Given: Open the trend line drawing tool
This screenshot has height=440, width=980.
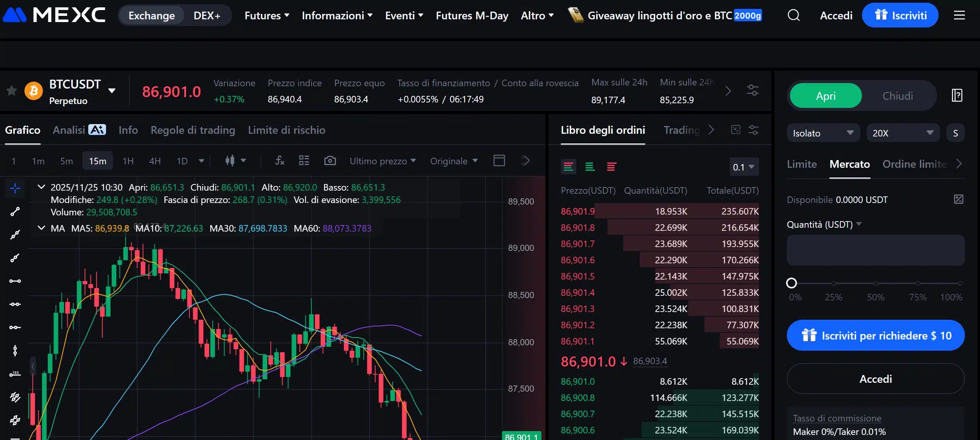Looking at the screenshot, I should click(x=14, y=211).
